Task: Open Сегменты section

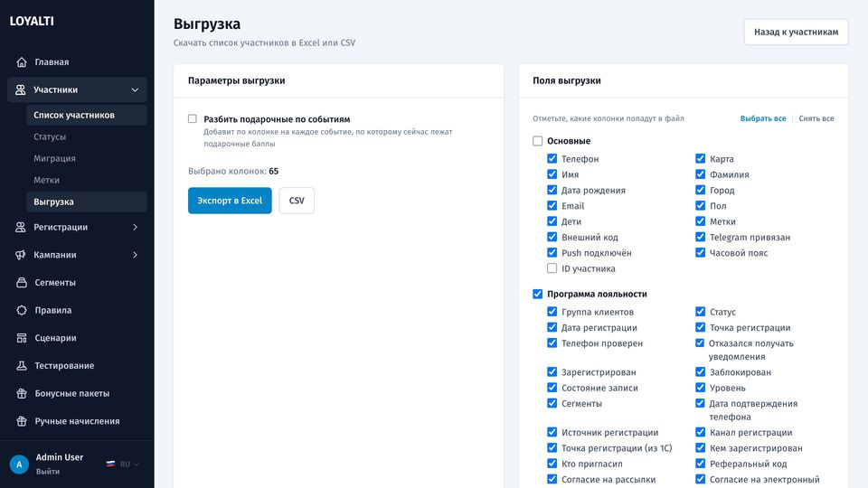Action: point(77,282)
